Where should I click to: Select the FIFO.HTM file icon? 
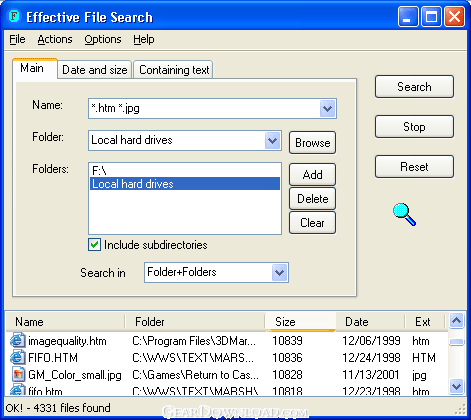coord(18,357)
